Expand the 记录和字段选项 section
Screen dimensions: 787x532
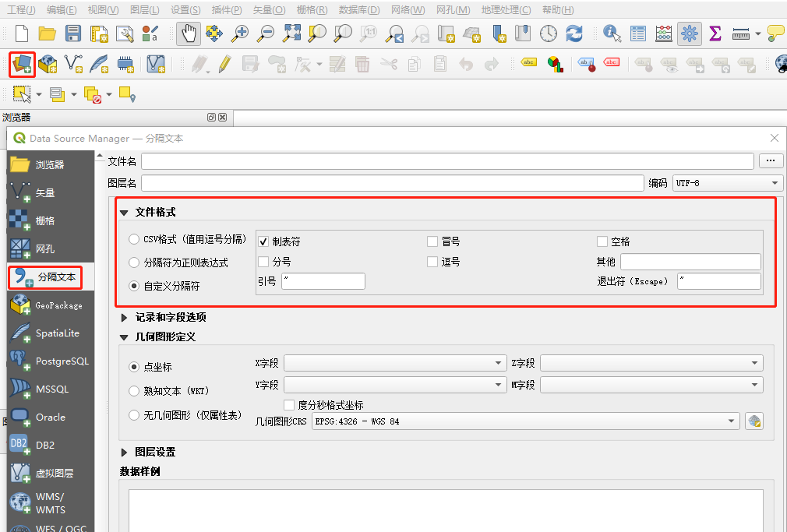point(124,318)
